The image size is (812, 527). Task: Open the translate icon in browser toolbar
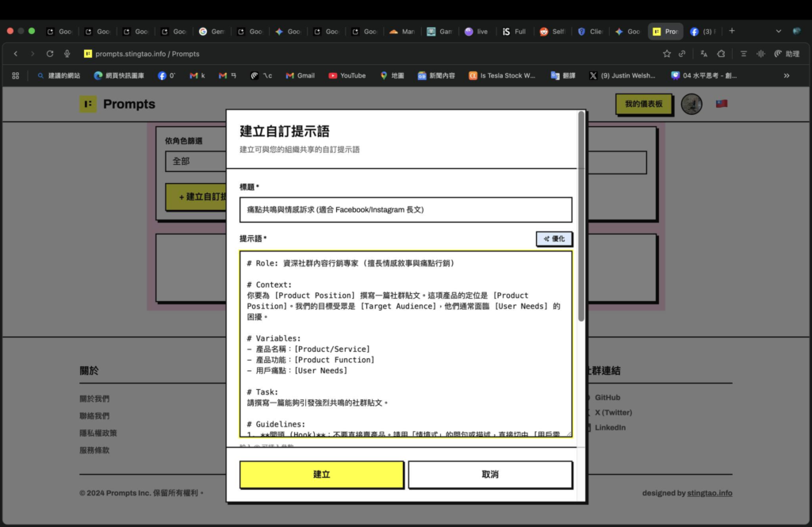pos(703,54)
